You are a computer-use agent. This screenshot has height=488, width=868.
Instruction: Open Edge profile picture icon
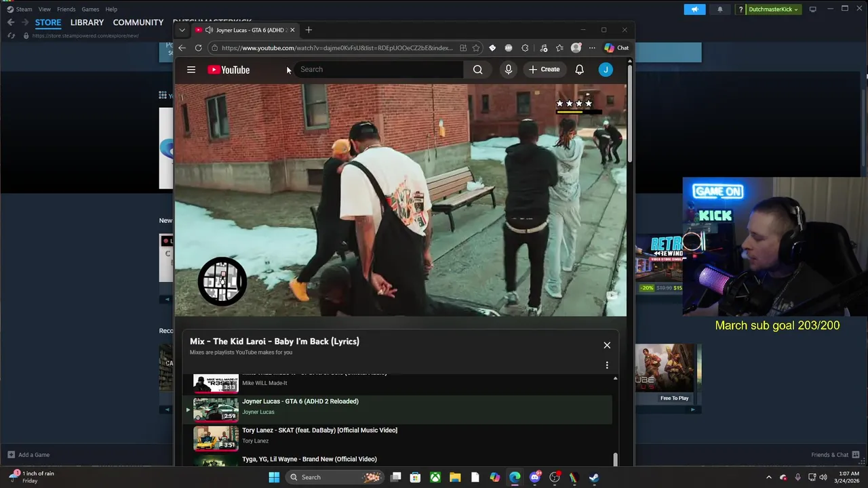tap(576, 48)
